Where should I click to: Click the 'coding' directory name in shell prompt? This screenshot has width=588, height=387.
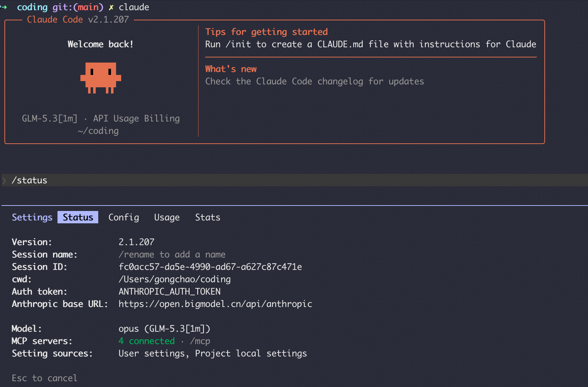tap(32, 7)
